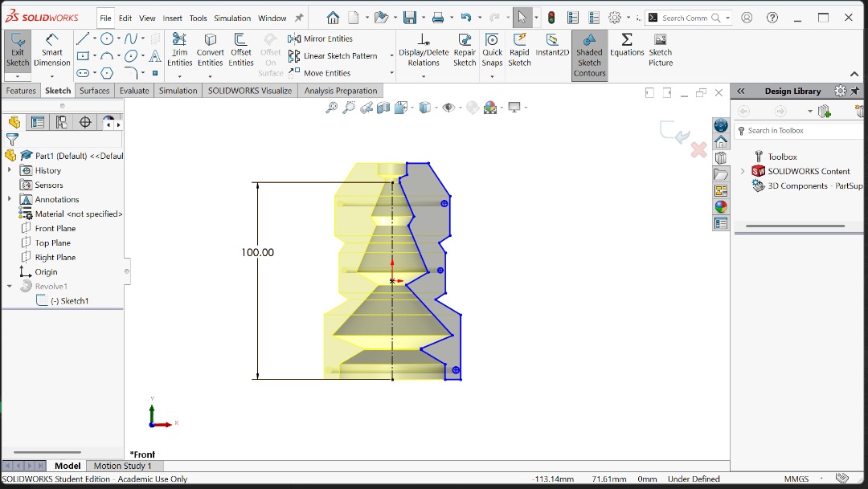This screenshot has width=868, height=489.
Task: Open the Options gear icon
Action: (x=615, y=18)
